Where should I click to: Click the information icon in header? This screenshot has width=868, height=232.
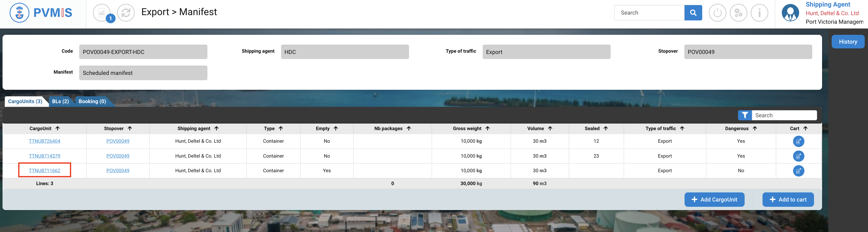[759, 13]
